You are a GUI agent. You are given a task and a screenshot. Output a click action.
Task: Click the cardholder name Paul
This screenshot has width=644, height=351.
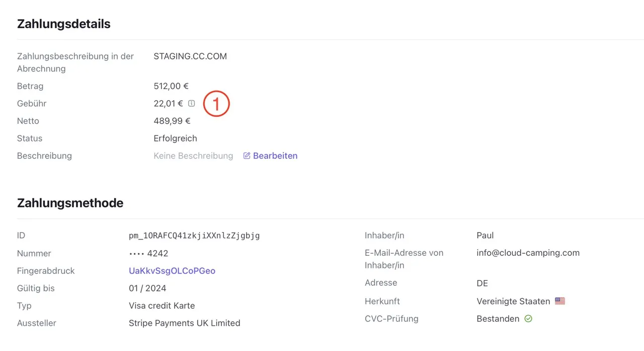coord(485,236)
